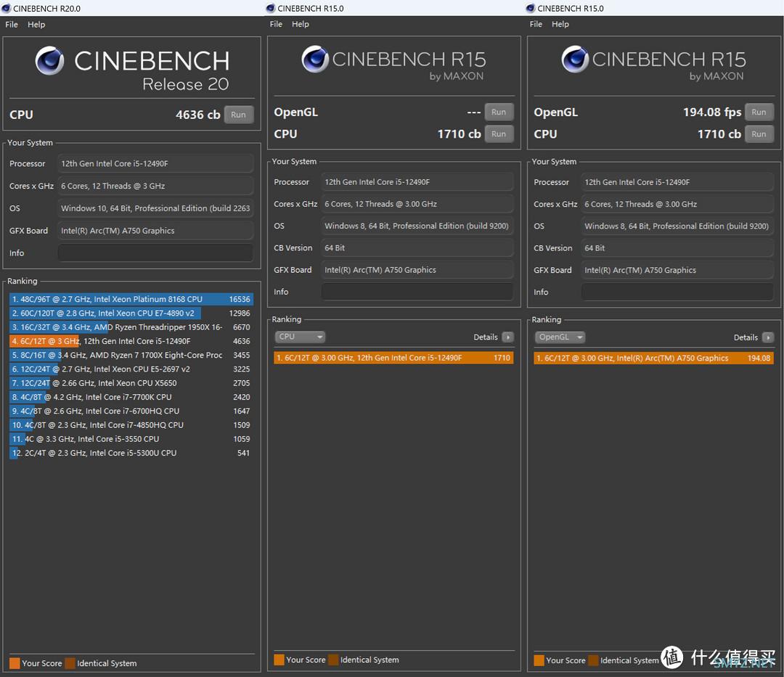This screenshot has height=677, width=784.
Task: Click the title bar icon of middle Cinebench R15.0 window
Action: (x=271, y=8)
